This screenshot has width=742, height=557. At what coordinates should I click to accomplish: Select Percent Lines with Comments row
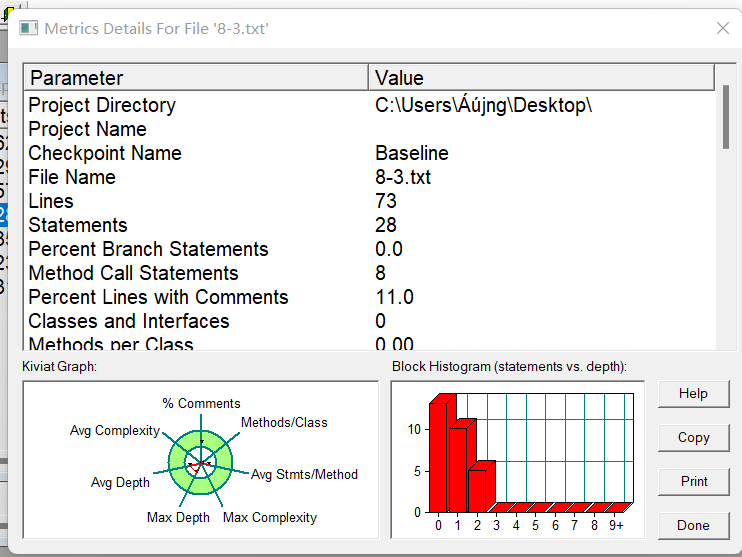pos(369,297)
